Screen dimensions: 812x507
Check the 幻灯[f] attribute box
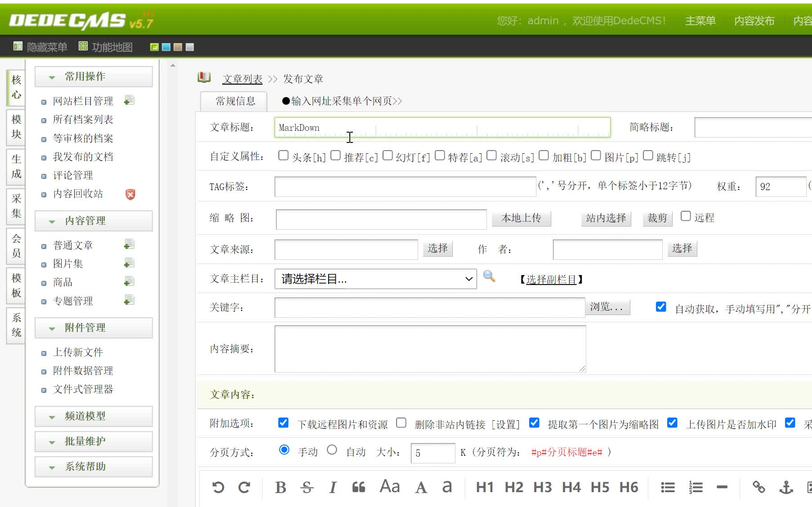tap(388, 156)
